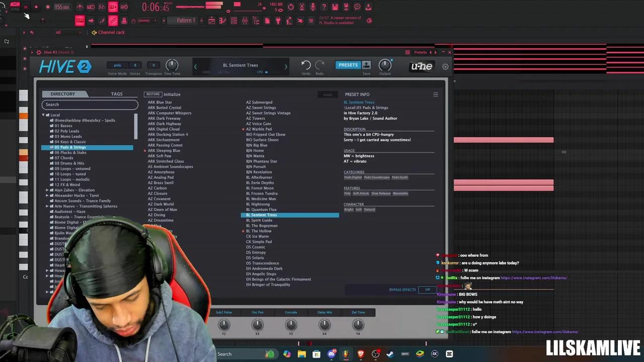This screenshot has width=644, height=362.
Task: Click the Fine Tune knob
Action: point(172,65)
